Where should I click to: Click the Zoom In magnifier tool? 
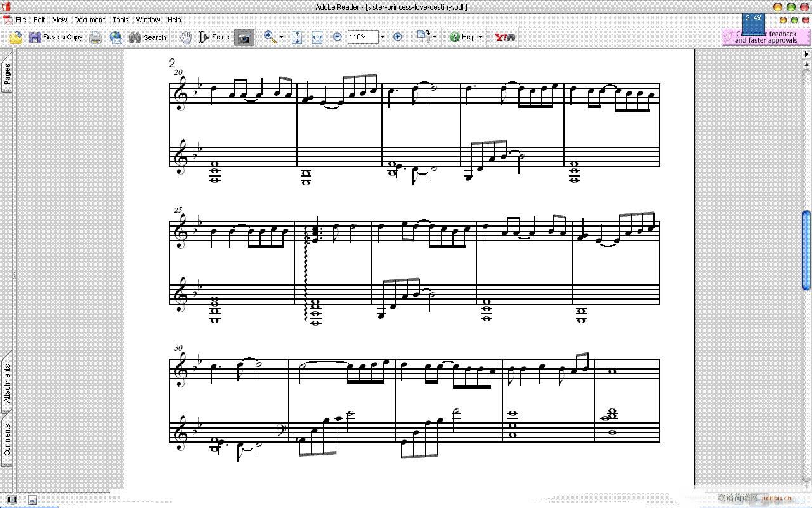coord(270,37)
